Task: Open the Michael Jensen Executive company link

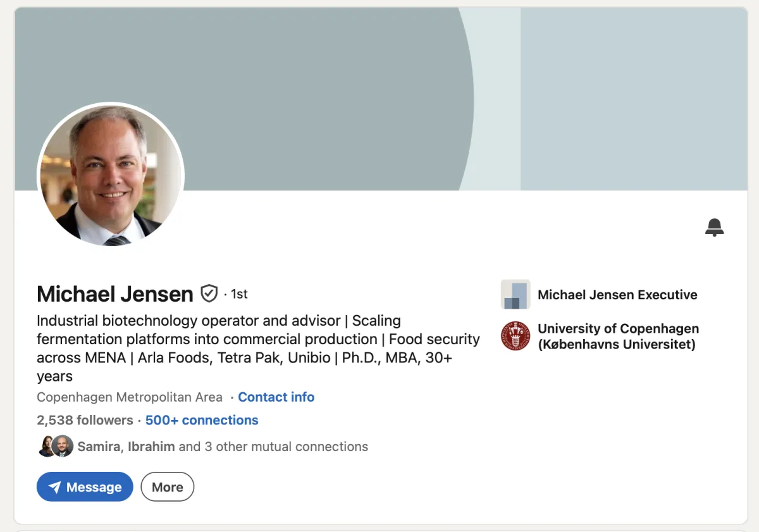Action: (617, 295)
